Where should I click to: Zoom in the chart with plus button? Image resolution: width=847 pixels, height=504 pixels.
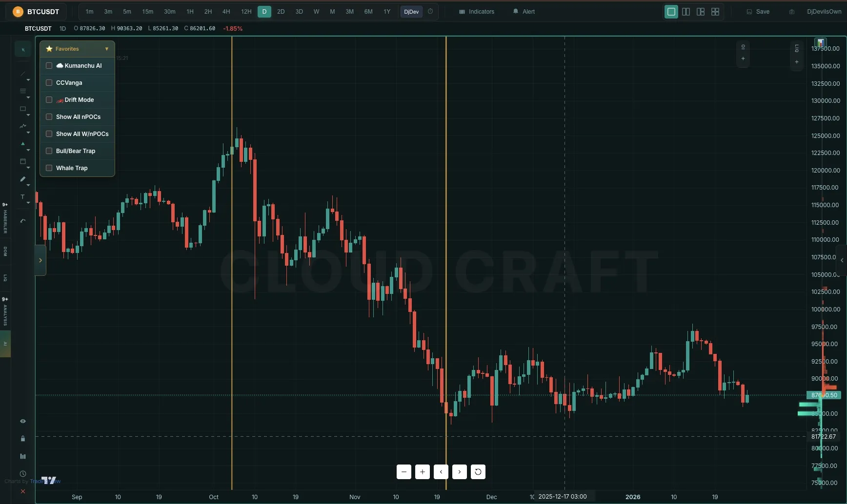point(422,472)
